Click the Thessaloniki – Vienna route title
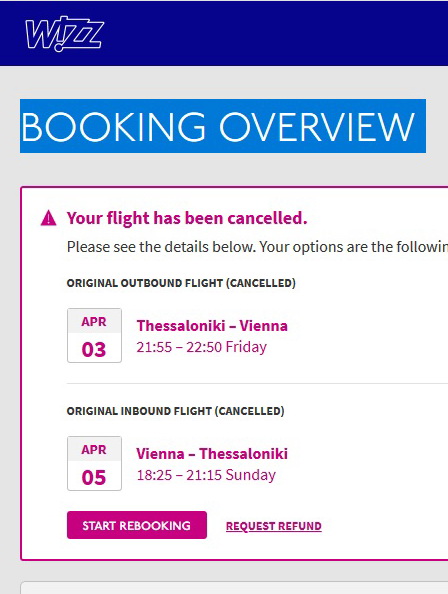 (x=212, y=326)
